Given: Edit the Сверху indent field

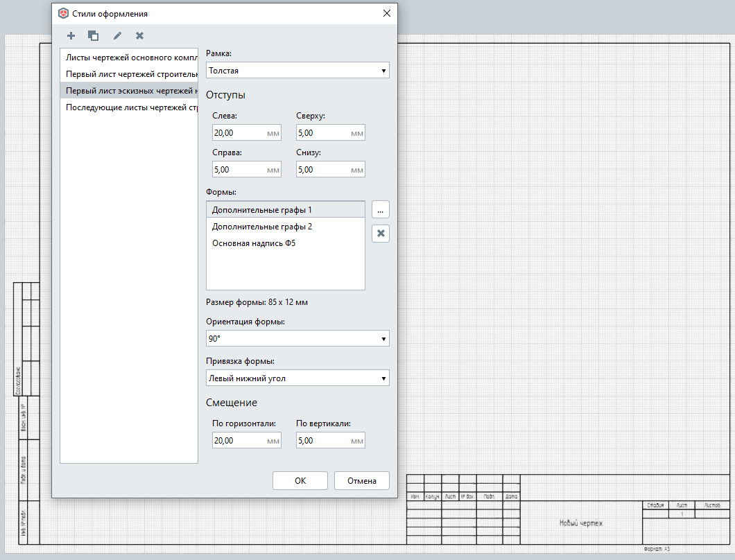Looking at the screenshot, I should point(331,132).
